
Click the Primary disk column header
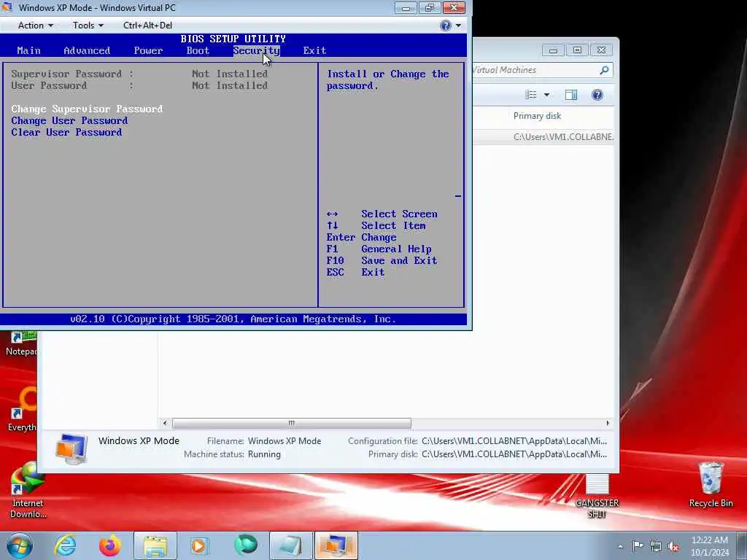pyautogui.click(x=537, y=116)
